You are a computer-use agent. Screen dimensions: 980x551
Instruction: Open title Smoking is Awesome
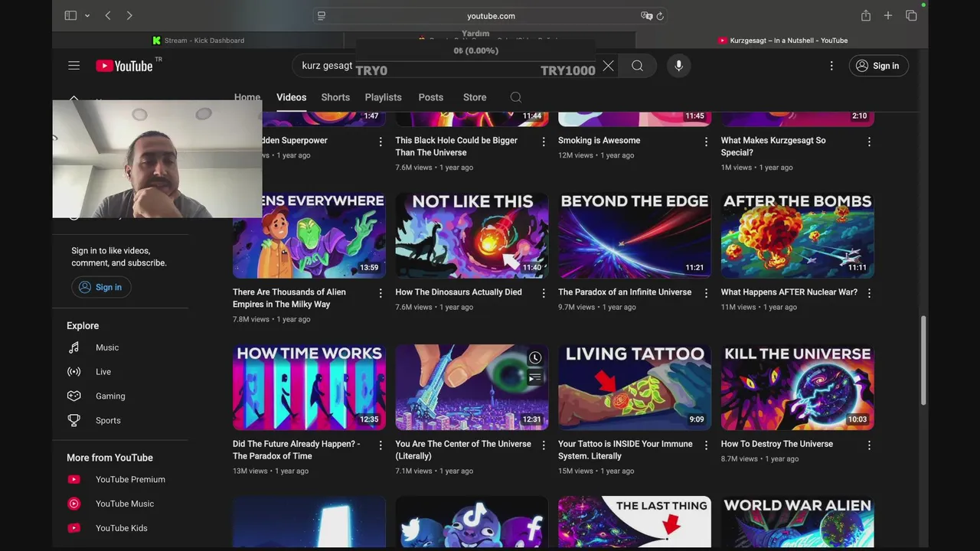pyautogui.click(x=599, y=141)
